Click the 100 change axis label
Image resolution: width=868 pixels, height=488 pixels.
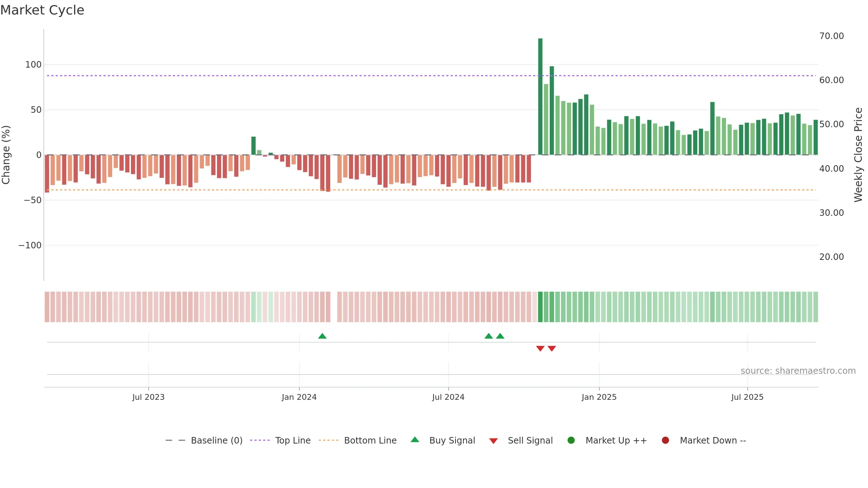(33, 65)
